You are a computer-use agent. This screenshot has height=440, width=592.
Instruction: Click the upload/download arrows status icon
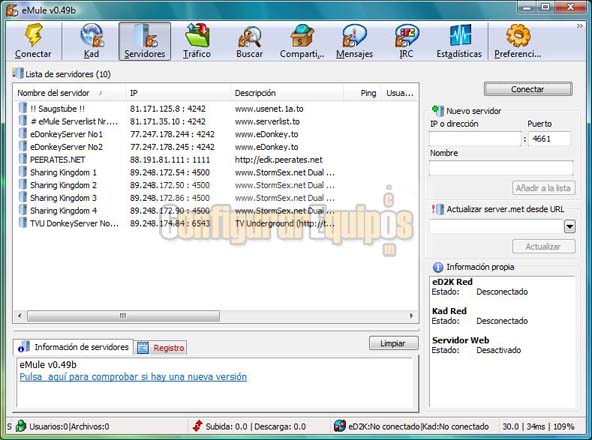pyautogui.click(x=197, y=426)
